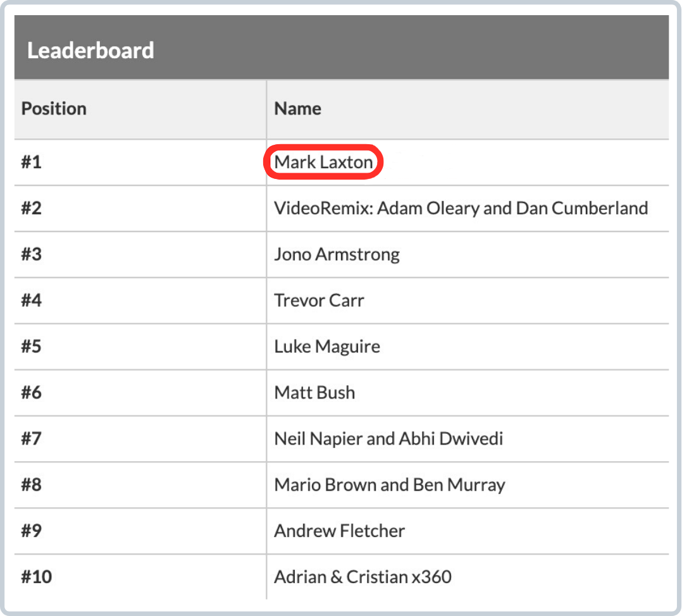
Task: Click the #1 position cell
Action: point(31,163)
